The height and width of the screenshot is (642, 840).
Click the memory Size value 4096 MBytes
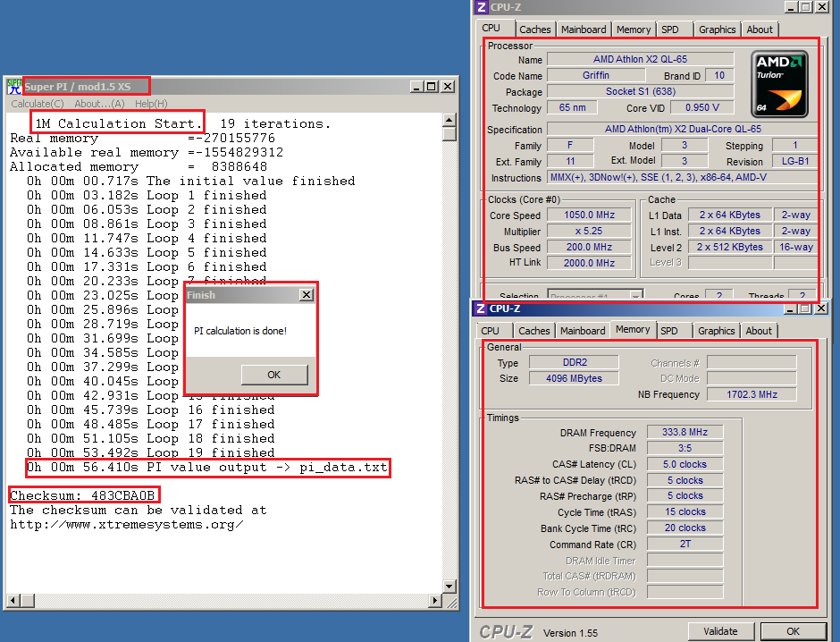tap(575, 378)
